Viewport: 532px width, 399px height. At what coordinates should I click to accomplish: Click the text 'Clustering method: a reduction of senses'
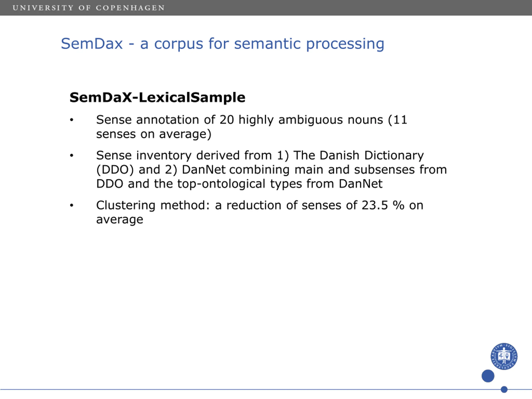219,205
